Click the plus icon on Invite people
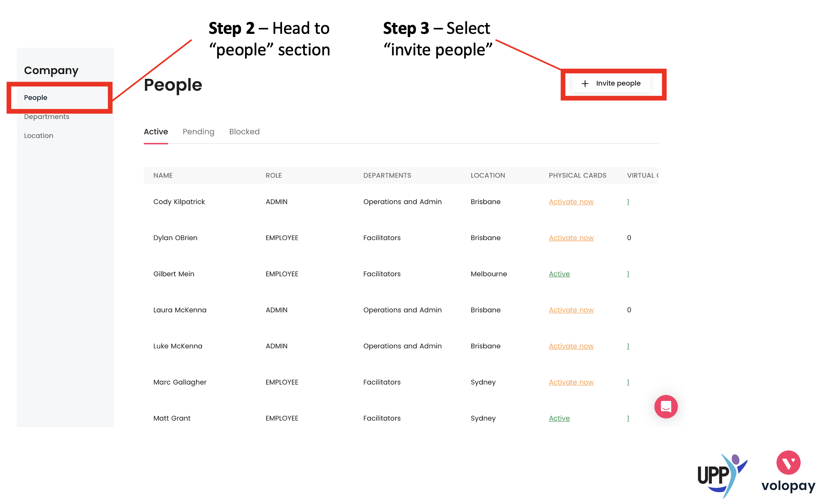The width and height of the screenshot is (823, 504). click(x=585, y=84)
